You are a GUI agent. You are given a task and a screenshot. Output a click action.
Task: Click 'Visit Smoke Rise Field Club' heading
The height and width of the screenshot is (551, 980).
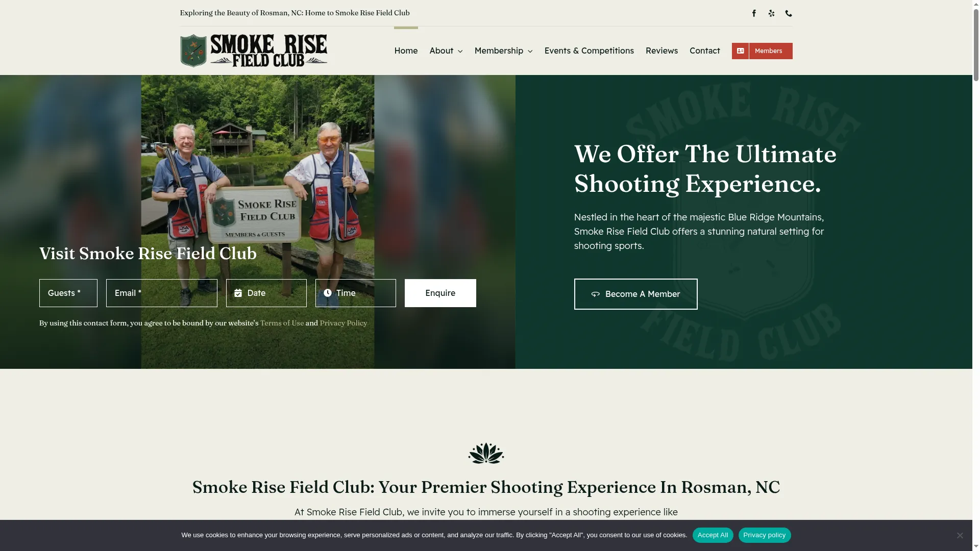pyautogui.click(x=148, y=254)
